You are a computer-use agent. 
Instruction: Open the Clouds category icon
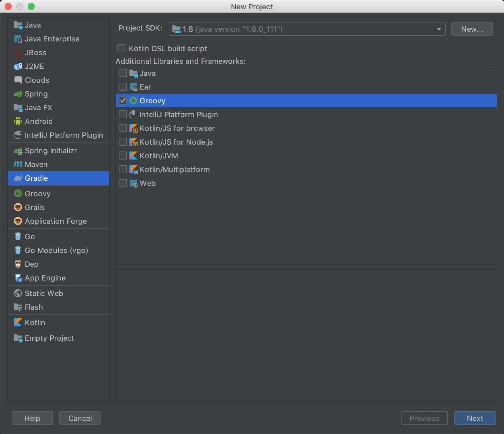point(18,80)
